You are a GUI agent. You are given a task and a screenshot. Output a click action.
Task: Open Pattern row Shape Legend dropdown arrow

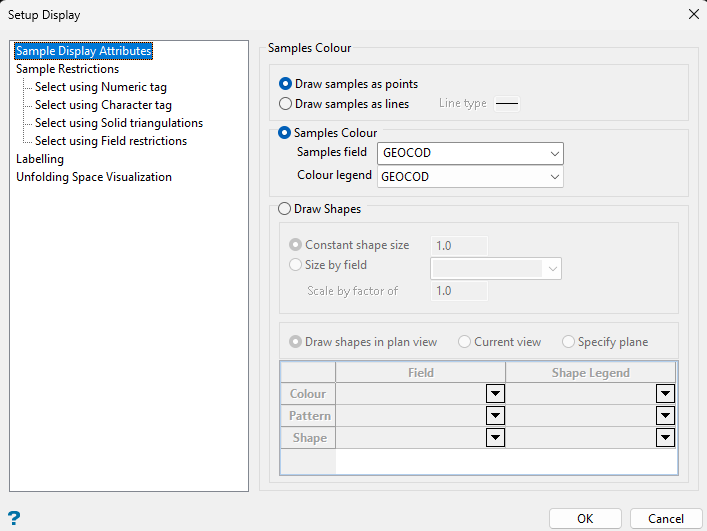(665, 416)
